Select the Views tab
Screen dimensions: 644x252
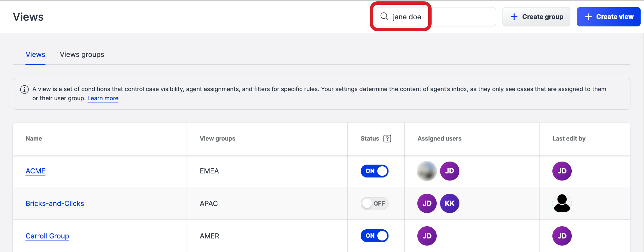point(35,55)
